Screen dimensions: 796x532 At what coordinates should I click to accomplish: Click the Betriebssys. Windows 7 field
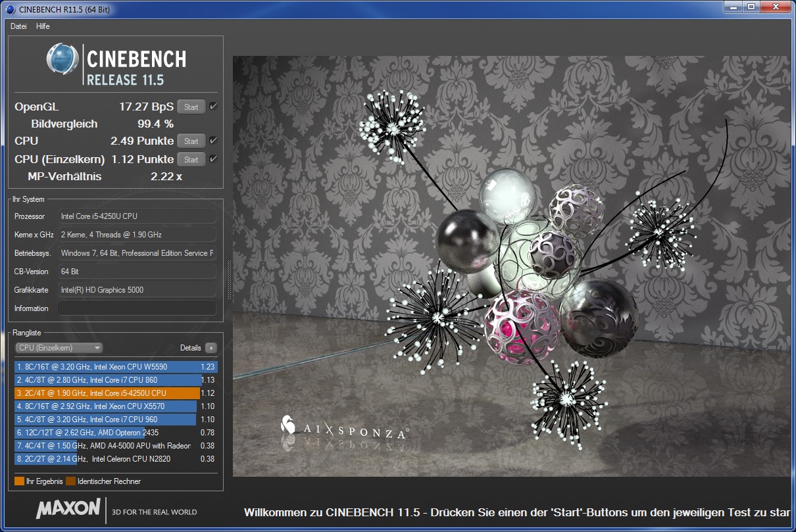tap(137, 253)
